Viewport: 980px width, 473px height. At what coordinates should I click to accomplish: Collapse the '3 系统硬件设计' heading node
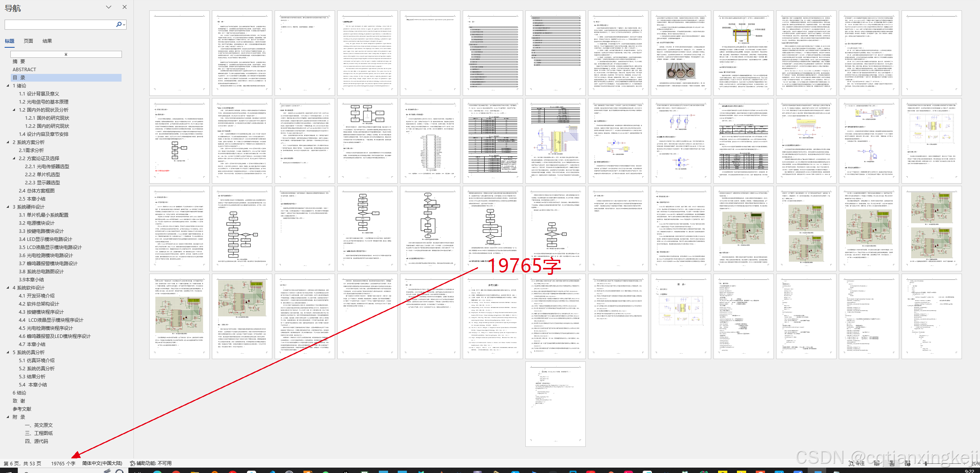[8, 207]
